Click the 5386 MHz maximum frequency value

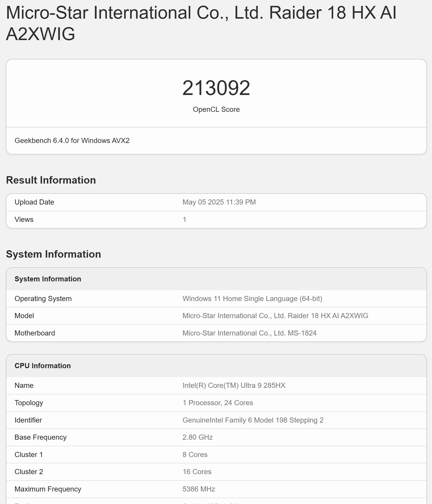point(199,489)
